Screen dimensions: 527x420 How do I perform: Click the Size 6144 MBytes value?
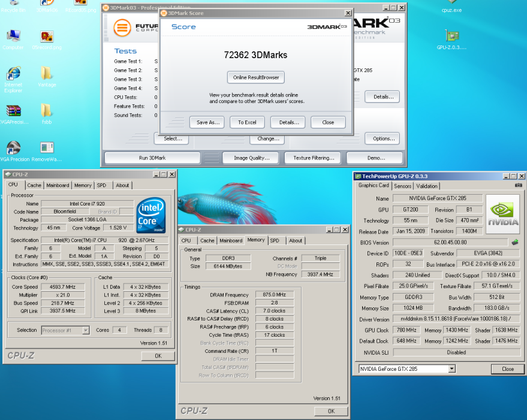(228, 266)
